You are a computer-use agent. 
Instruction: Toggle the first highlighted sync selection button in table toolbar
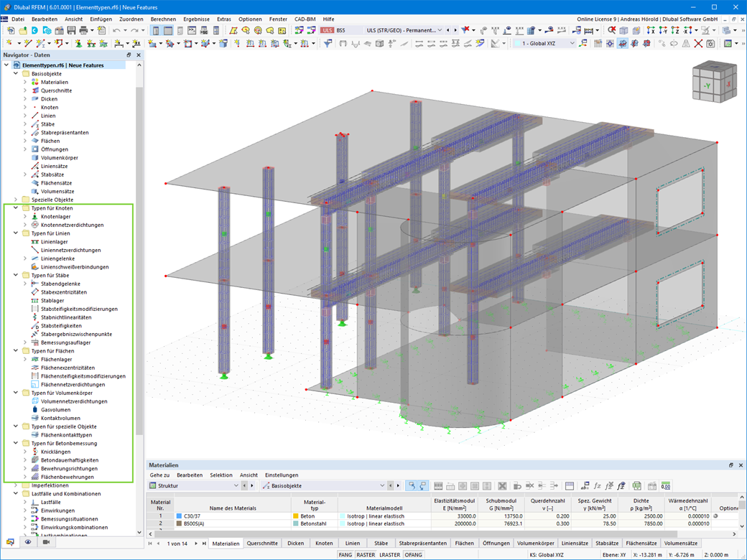pyautogui.click(x=411, y=486)
